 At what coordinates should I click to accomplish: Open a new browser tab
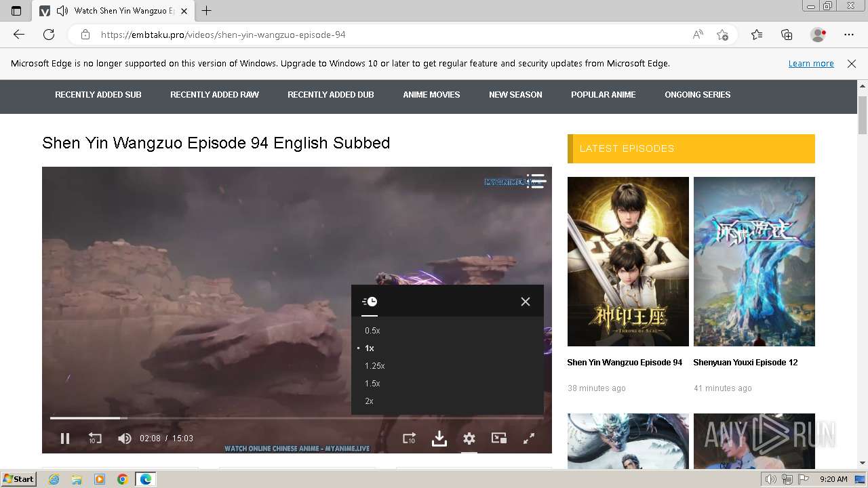207,11
